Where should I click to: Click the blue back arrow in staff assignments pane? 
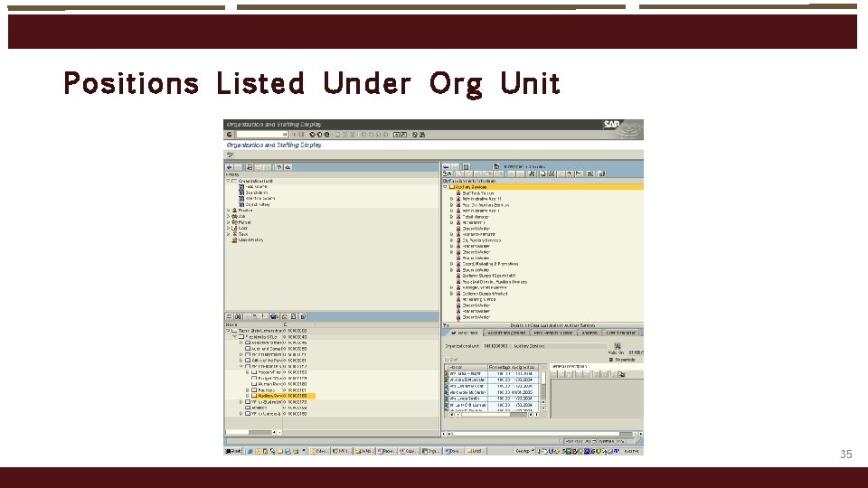446,166
